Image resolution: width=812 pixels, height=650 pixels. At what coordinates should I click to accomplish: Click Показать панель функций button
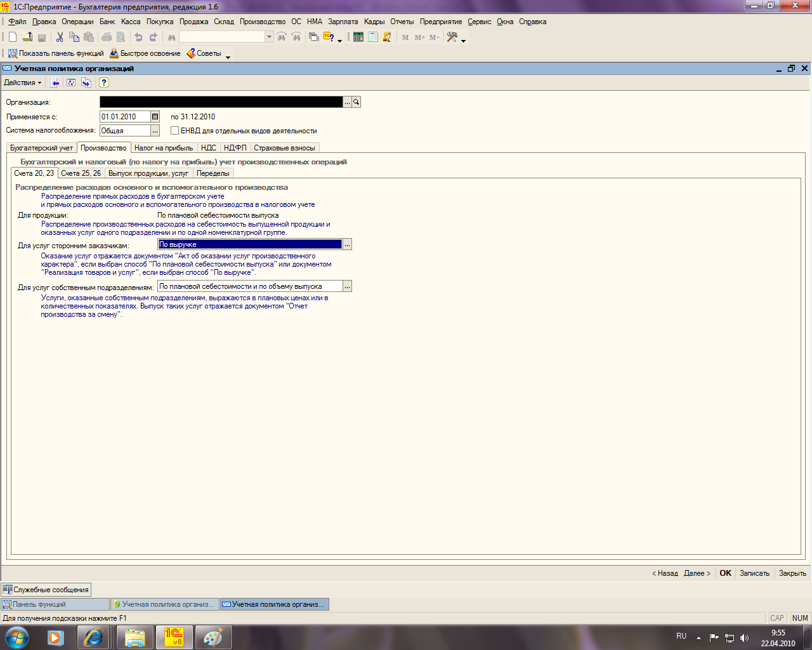tap(56, 53)
